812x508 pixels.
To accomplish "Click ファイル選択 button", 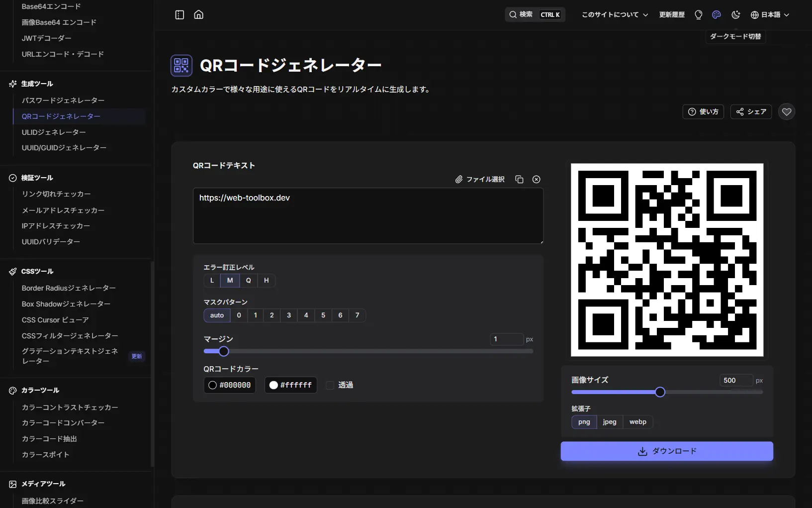I will pos(480,179).
